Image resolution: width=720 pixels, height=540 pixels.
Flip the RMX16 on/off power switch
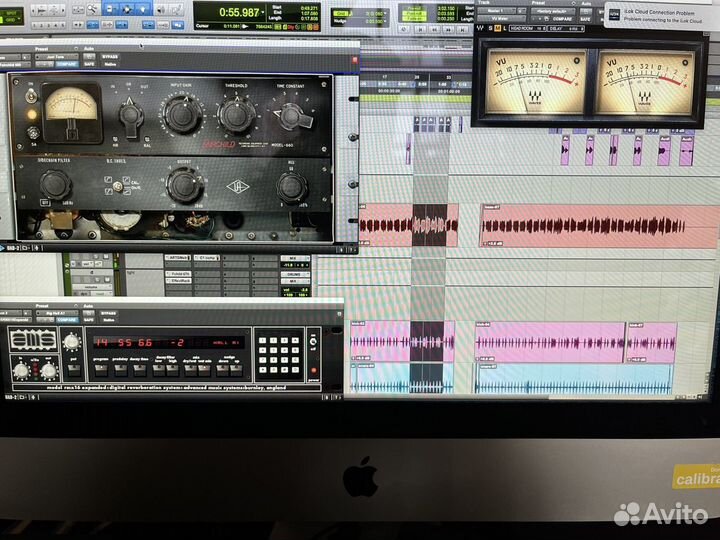[313, 342]
